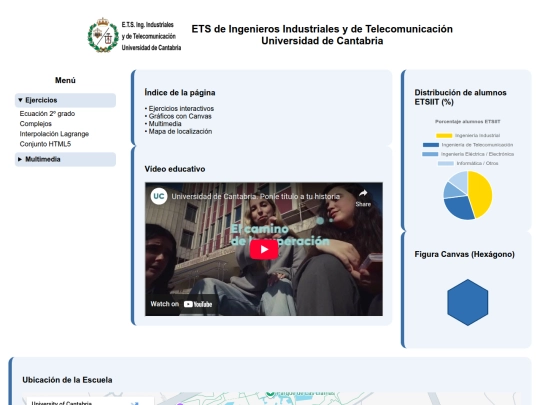Click the 'Índice de la página' heading
This screenshot has height=405, width=540.
[x=180, y=93]
